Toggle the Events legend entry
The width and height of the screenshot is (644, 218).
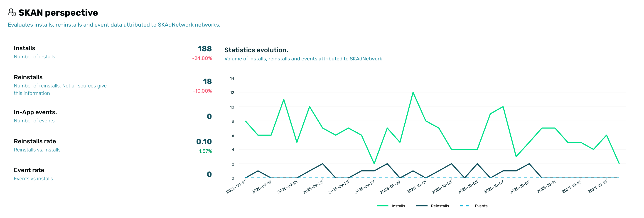[481, 206]
